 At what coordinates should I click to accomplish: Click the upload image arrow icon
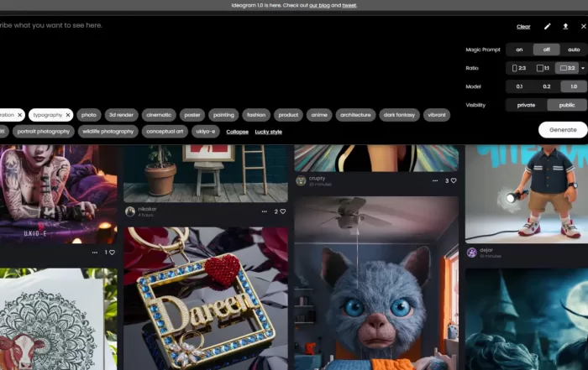coord(565,26)
